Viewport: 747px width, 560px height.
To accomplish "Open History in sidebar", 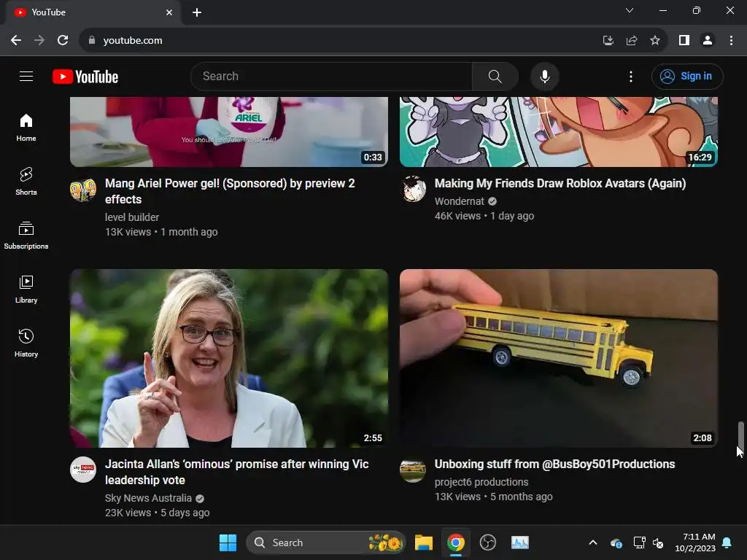I will (x=26, y=343).
